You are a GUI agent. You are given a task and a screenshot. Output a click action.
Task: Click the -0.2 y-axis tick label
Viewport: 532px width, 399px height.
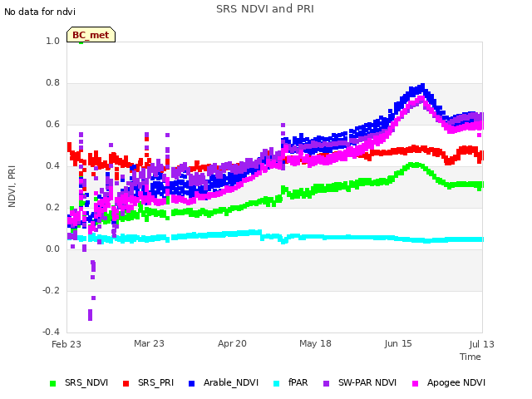51,290
